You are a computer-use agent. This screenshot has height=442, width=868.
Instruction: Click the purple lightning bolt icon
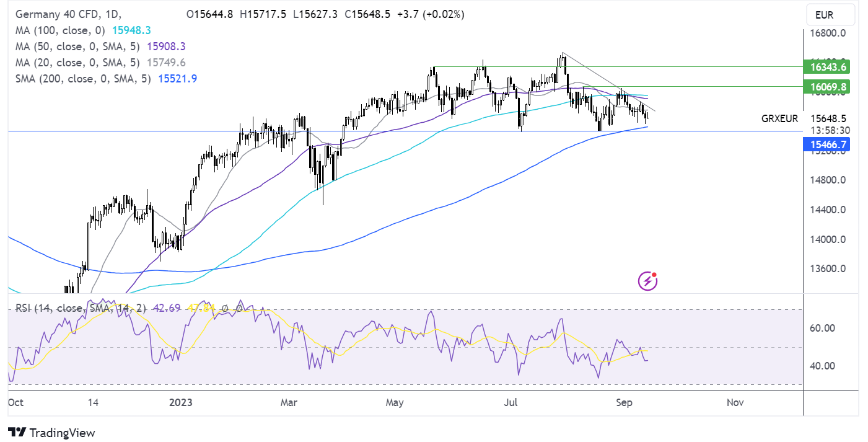(647, 281)
